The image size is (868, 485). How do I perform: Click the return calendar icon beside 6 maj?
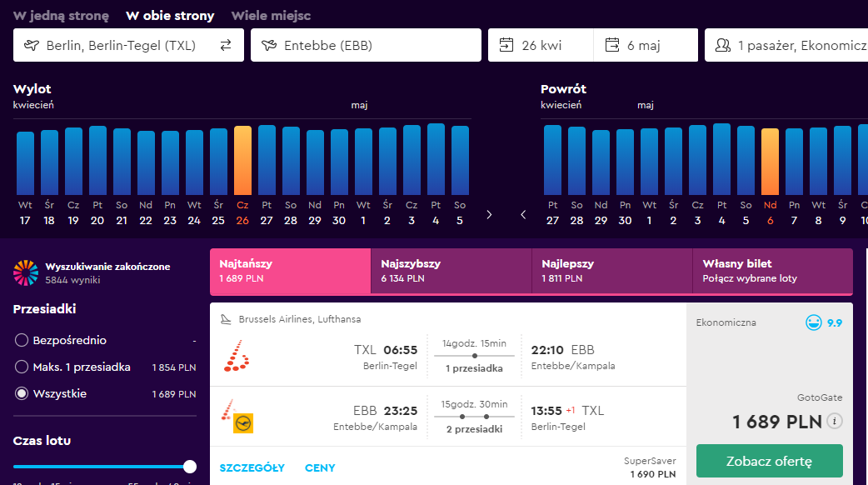coord(612,46)
